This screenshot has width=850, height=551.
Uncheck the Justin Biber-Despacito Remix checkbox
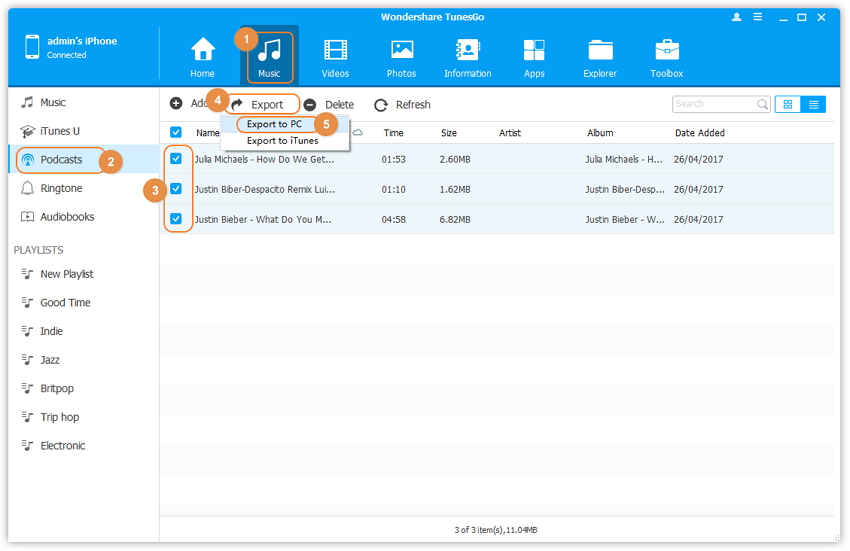[x=176, y=189]
